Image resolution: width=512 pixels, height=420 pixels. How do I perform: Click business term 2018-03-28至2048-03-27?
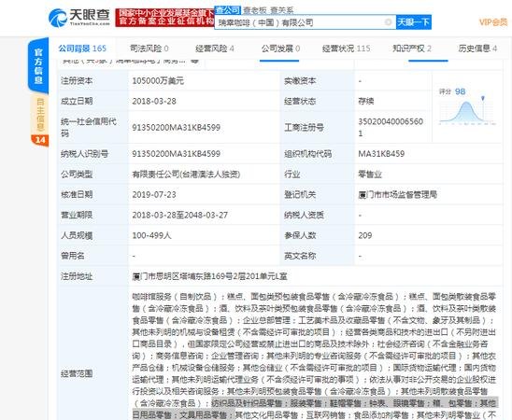(x=179, y=215)
